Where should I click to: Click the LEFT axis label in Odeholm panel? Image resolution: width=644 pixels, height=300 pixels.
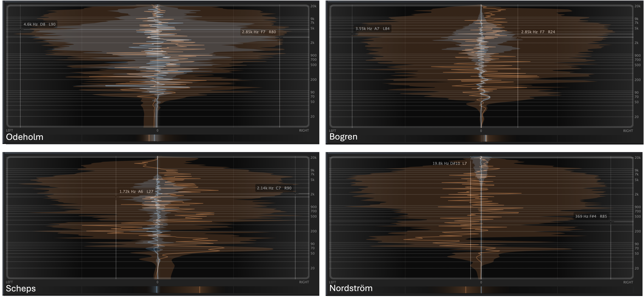click(x=9, y=130)
